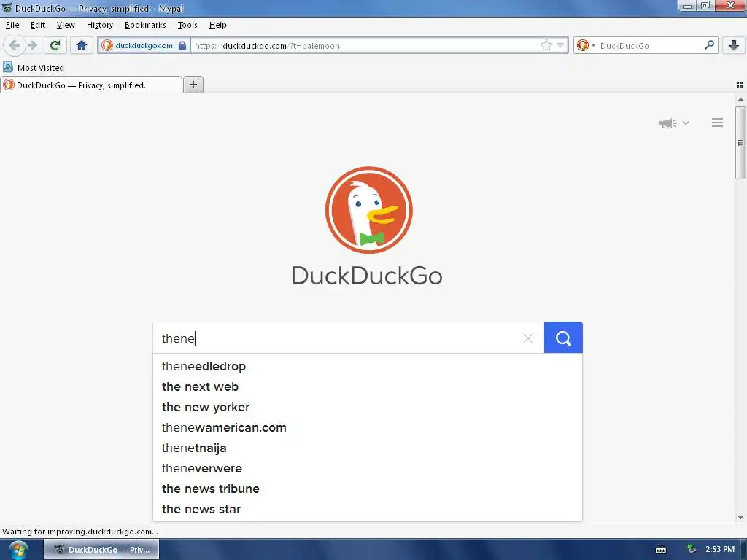Choose suggestion 'thenewamerican.com'
The image size is (747, 560).
(368, 427)
